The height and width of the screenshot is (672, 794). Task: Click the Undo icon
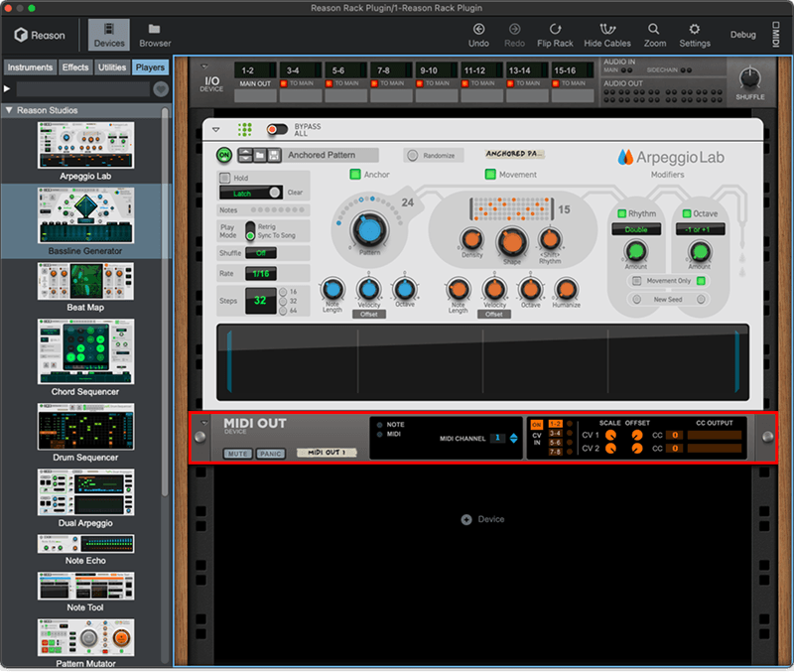[478, 29]
